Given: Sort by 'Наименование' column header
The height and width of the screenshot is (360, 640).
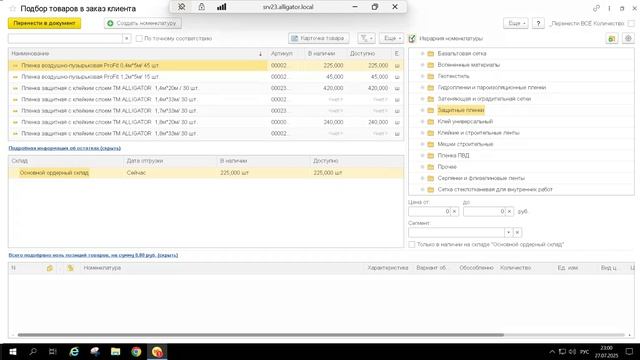Looking at the screenshot, I should (x=138, y=53).
